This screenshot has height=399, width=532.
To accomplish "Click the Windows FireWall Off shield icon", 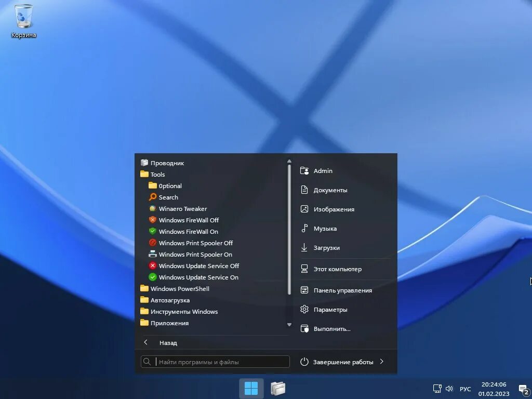I will [153, 220].
